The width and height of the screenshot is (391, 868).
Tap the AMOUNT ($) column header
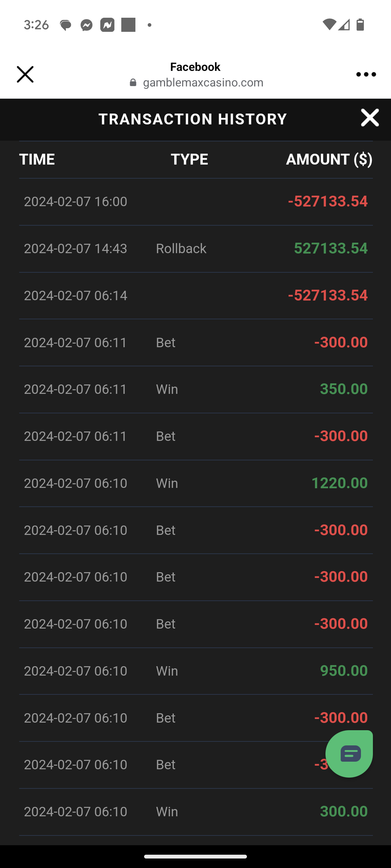click(329, 159)
